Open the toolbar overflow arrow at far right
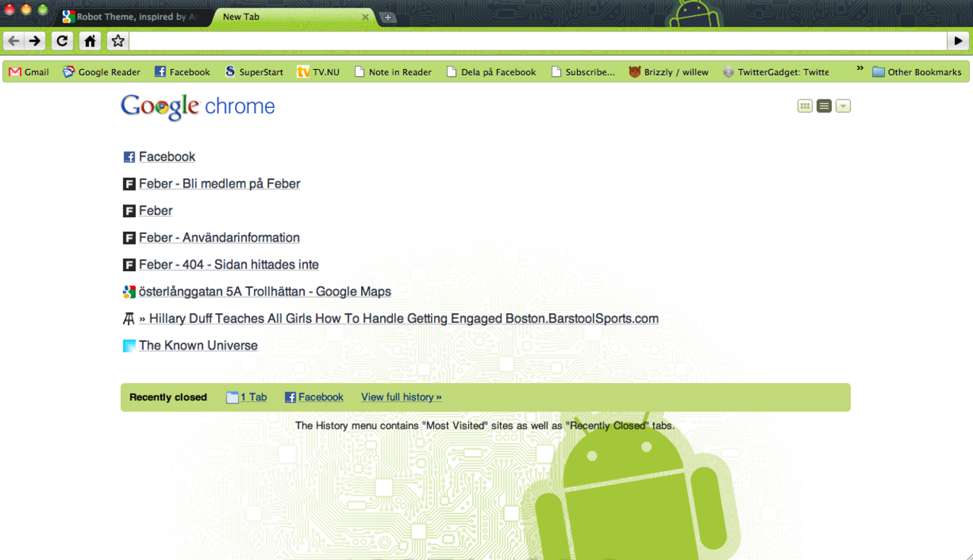973x560 pixels. click(x=957, y=41)
